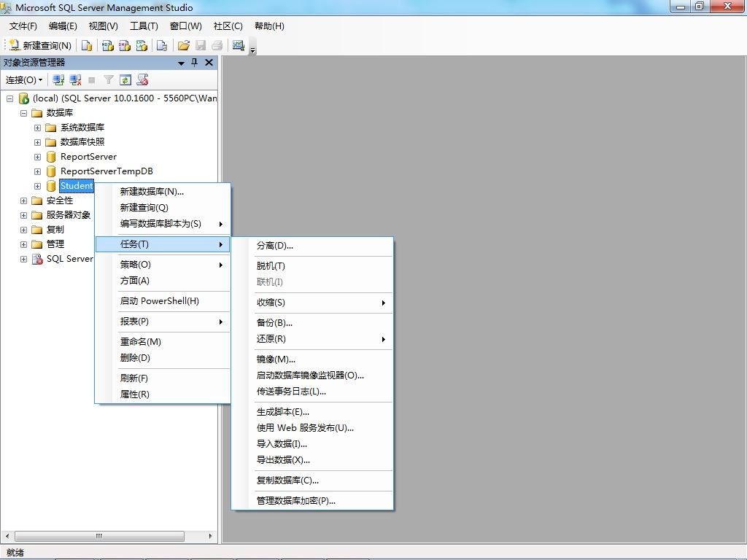
Task: Select the ReportServer database in tree
Action: 88,157
